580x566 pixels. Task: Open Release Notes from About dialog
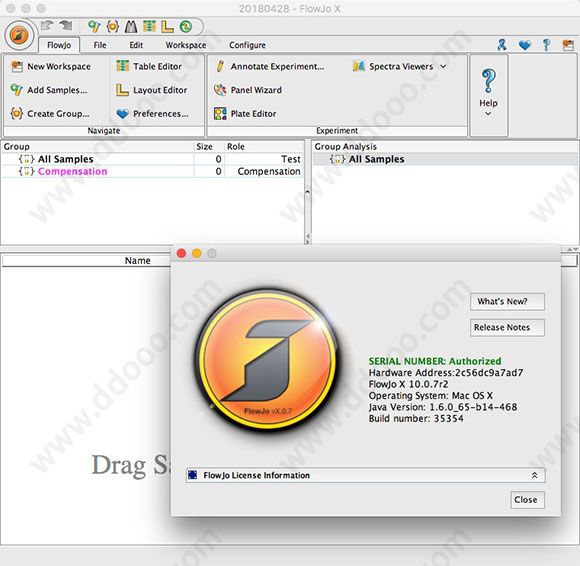(x=507, y=327)
